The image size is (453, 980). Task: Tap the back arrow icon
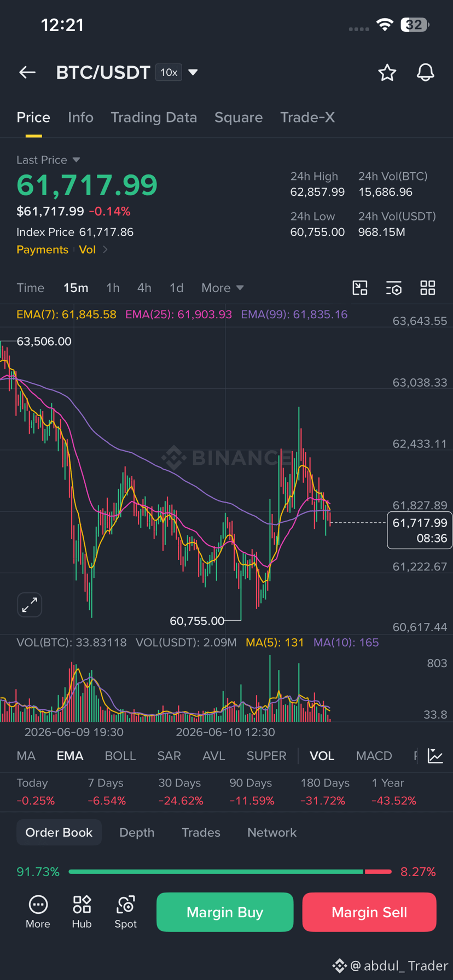coord(27,72)
